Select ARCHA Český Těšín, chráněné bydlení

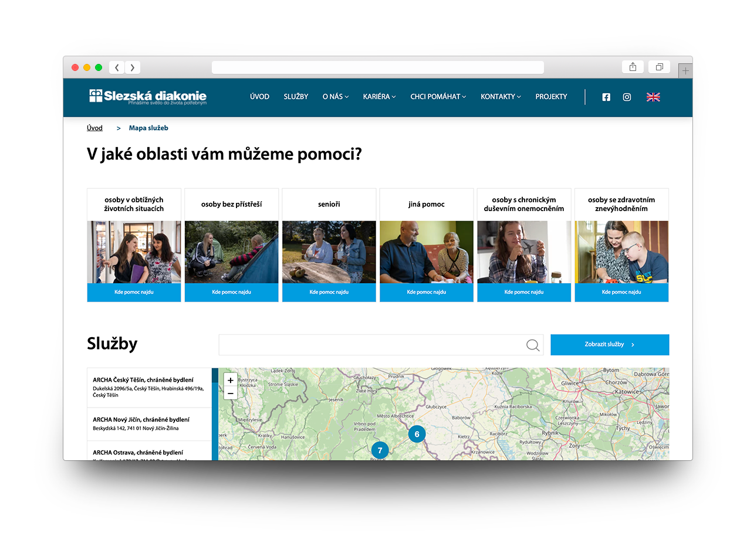coord(149,388)
